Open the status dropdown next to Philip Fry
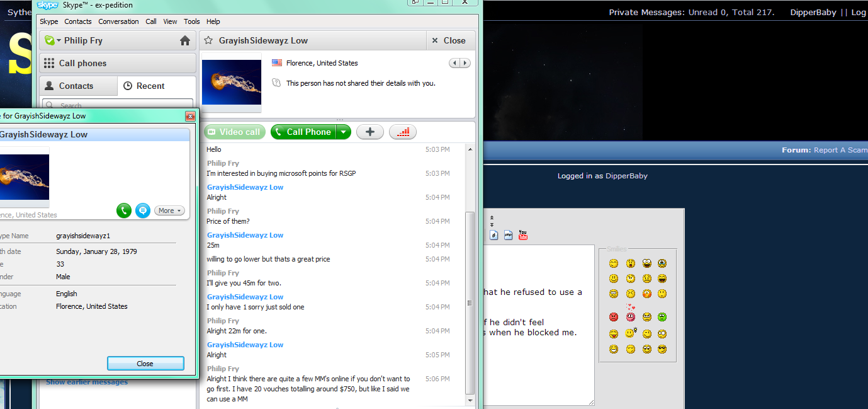The width and height of the screenshot is (868, 409). (x=52, y=40)
